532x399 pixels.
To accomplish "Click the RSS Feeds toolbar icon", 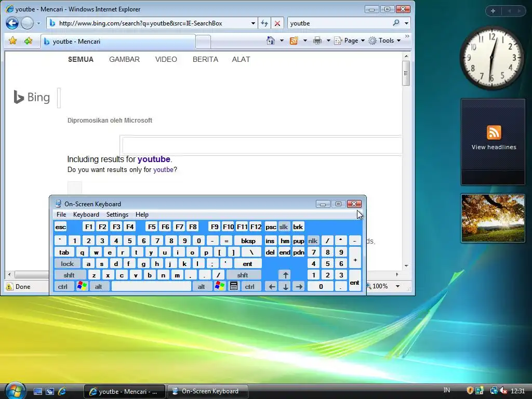I will click(x=294, y=41).
